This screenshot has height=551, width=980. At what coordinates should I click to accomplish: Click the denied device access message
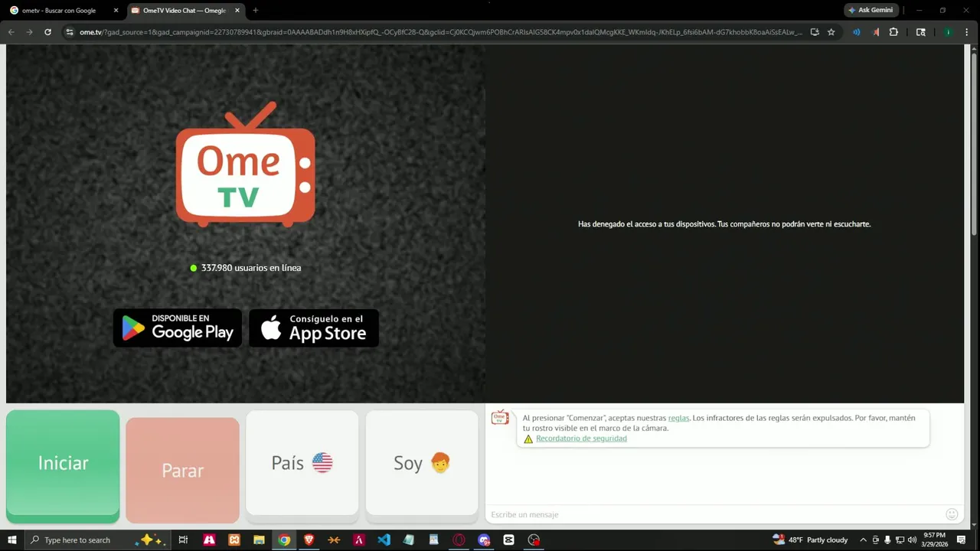pos(724,224)
